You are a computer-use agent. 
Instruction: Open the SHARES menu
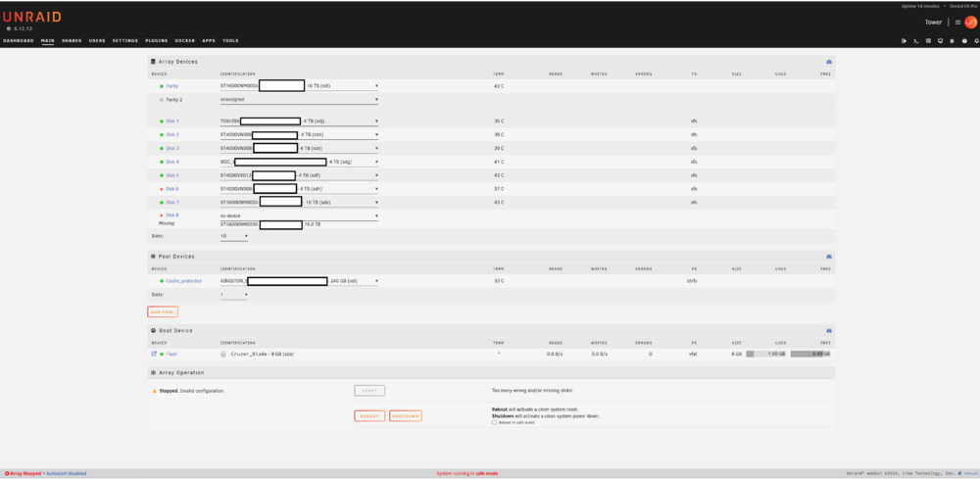72,40
